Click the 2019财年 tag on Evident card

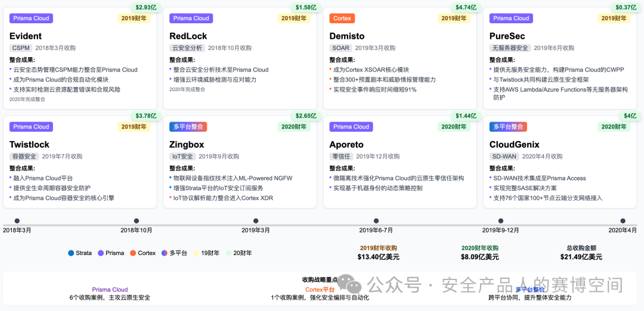(134, 18)
